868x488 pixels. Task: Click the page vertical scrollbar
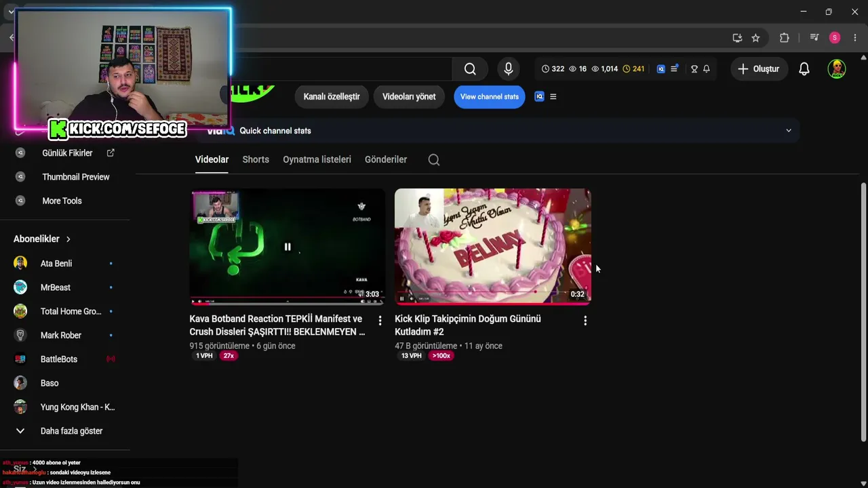pyautogui.click(x=863, y=312)
